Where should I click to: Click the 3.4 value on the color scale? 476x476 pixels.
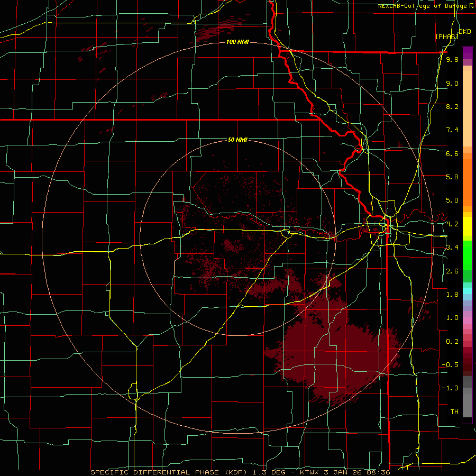click(x=452, y=248)
